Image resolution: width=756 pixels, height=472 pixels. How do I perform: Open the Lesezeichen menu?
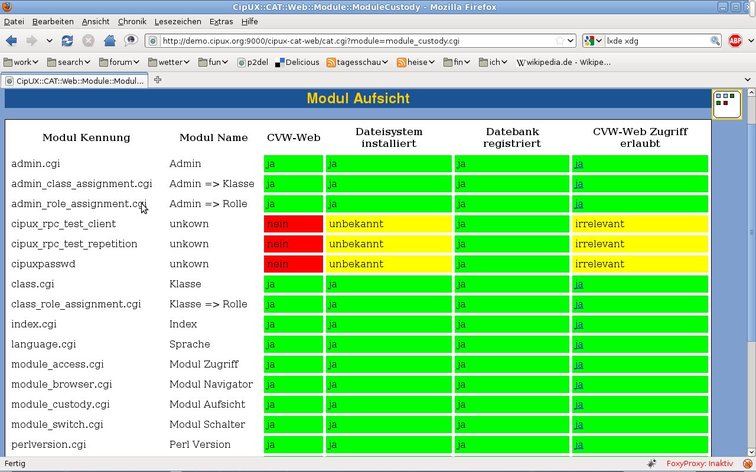[x=178, y=22]
